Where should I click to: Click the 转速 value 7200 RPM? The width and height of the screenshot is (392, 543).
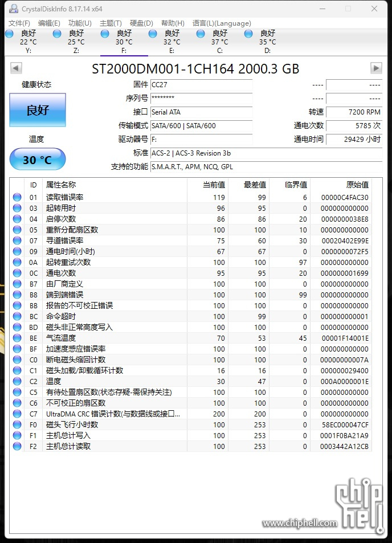click(354, 112)
